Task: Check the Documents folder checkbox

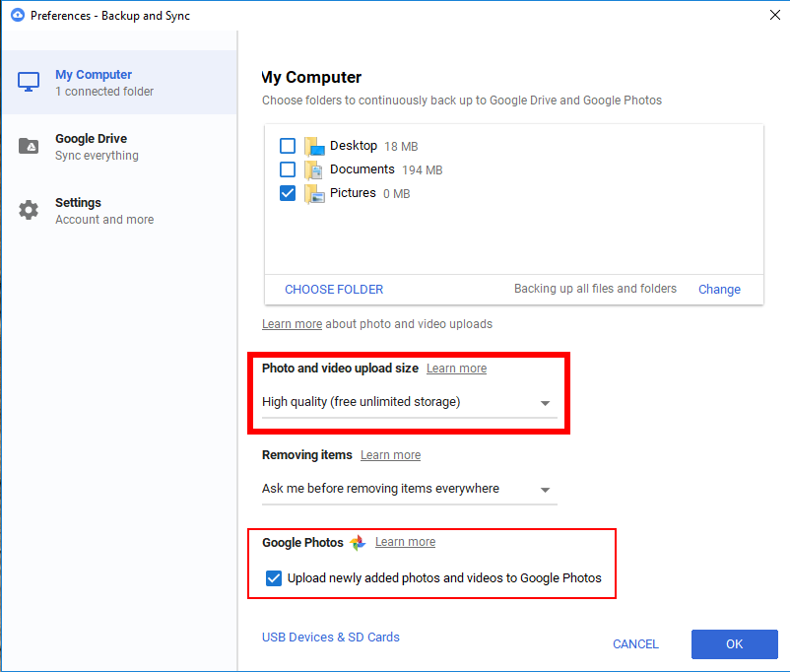Action: (288, 169)
